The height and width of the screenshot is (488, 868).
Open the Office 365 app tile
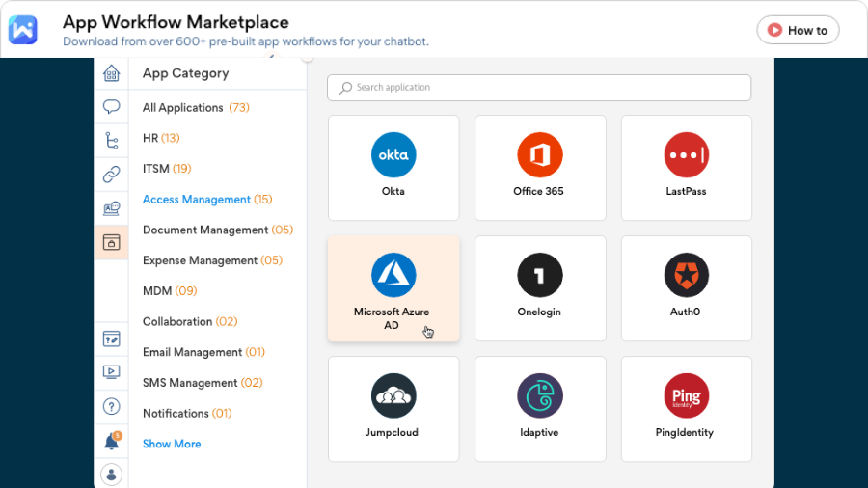(539, 167)
